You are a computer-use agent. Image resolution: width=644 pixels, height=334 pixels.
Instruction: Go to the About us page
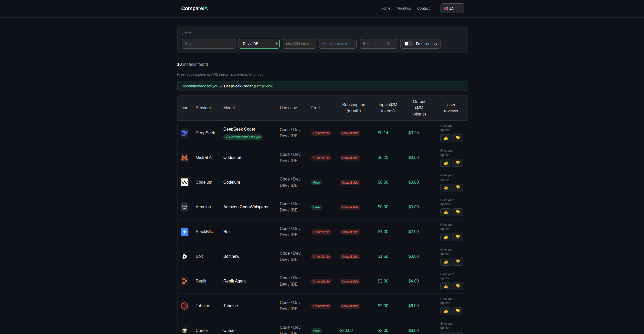403,8
